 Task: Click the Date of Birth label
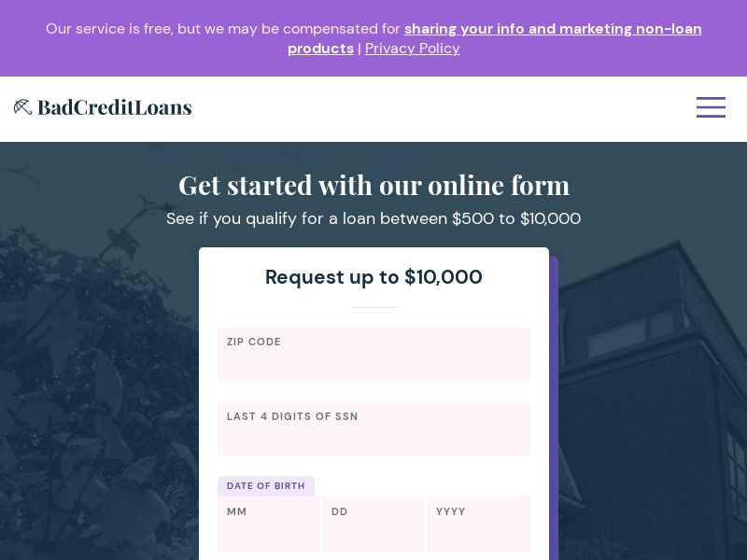266,486
